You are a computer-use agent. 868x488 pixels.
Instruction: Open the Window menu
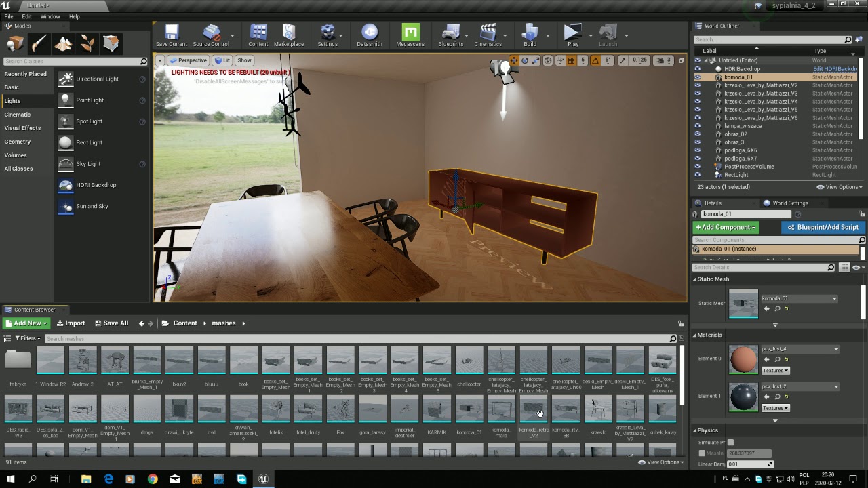50,16
